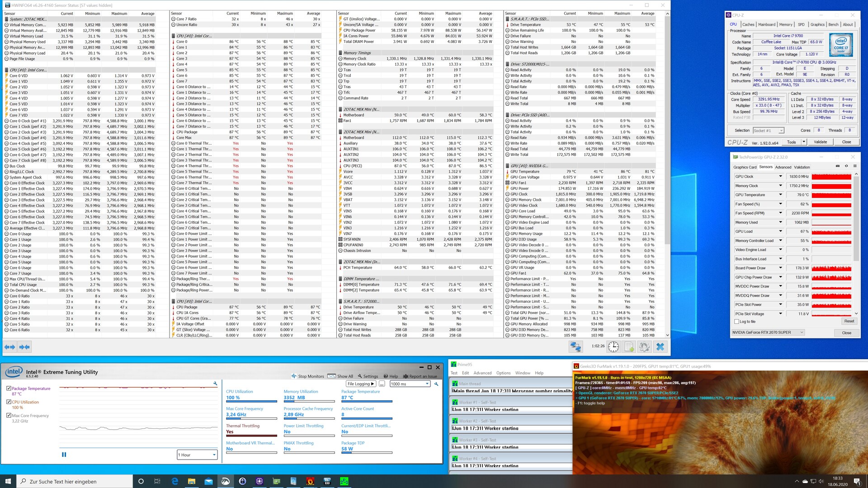Open HWiNFO sensor settings gear icon
868x488 pixels.
644,347
